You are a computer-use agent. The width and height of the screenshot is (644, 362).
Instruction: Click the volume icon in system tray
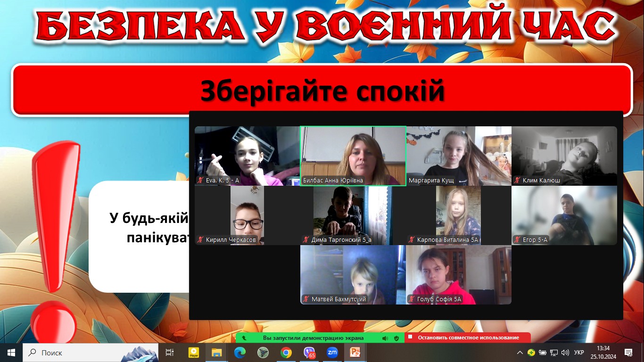coord(565,352)
